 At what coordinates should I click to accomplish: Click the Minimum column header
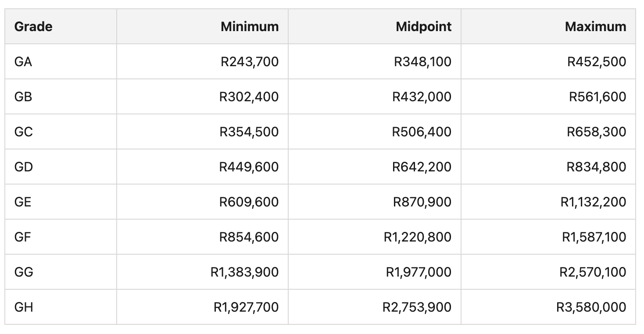click(x=250, y=27)
